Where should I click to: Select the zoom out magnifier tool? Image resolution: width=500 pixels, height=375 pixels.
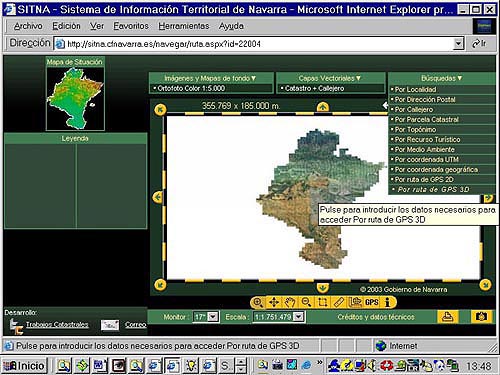[x=306, y=303]
